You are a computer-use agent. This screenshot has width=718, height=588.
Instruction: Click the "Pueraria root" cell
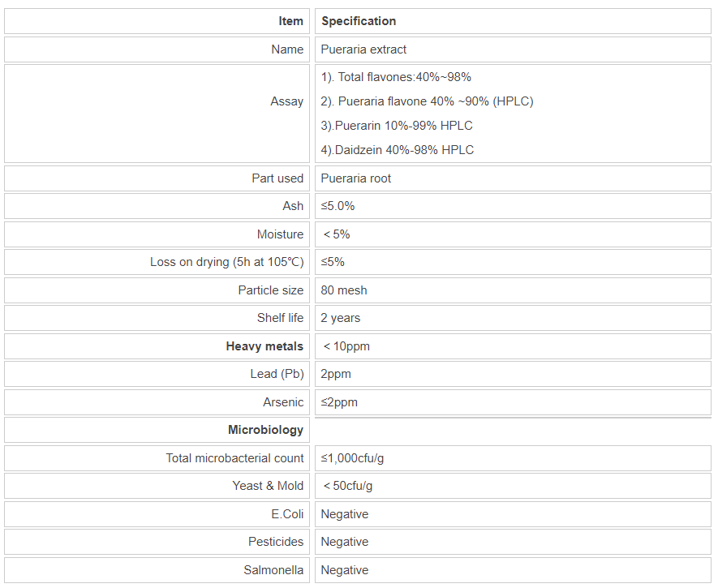(x=355, y=178)
